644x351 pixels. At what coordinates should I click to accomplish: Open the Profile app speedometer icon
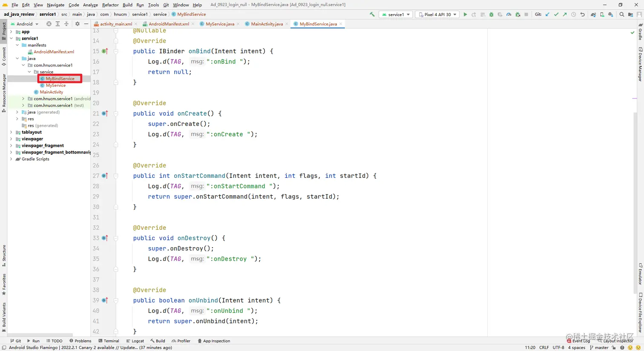point(509,14)
